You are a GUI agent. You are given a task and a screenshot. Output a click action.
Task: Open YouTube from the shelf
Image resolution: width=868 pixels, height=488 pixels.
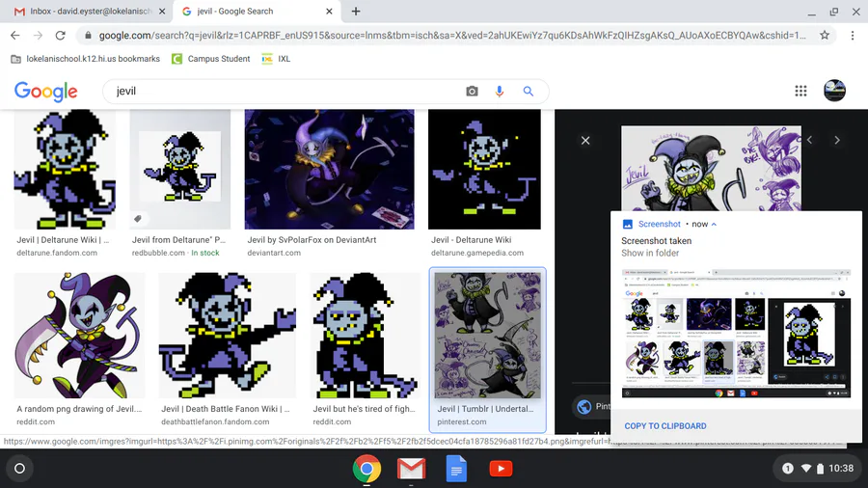click(x=501, y=469)
